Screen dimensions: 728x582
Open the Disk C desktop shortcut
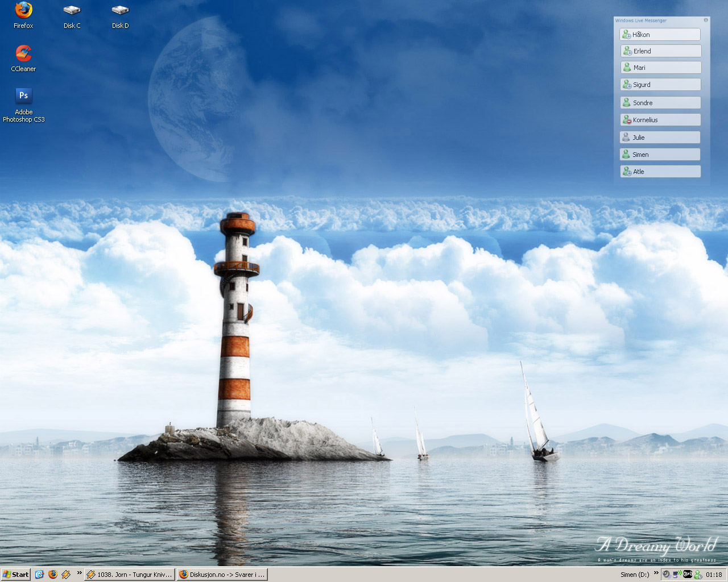(72, 11)
